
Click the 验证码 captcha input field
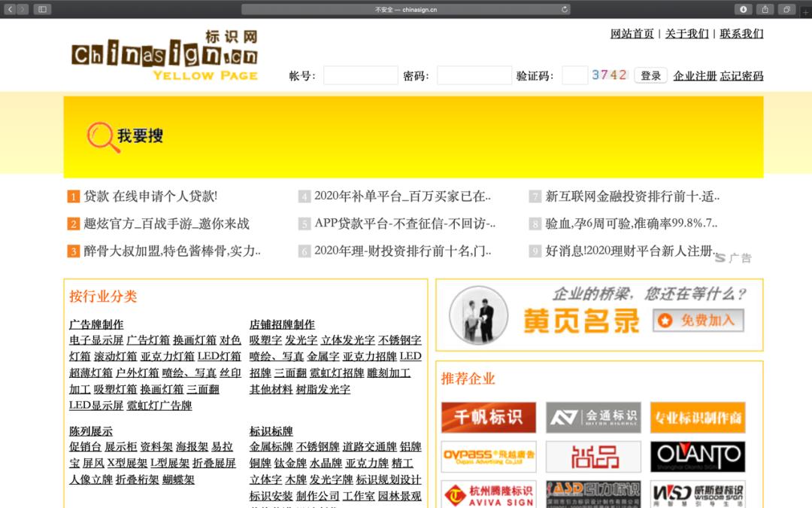click(x=574, y=75)
